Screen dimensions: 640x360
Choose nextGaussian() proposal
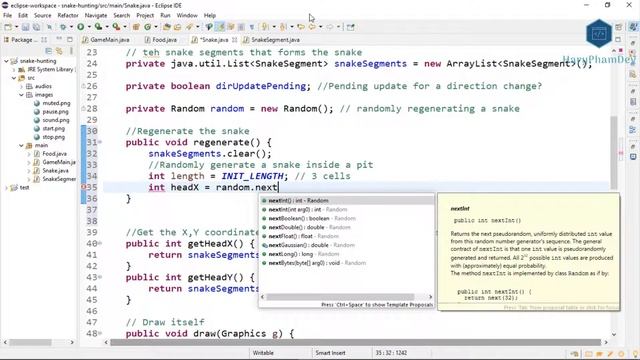click(x=347, y=245)
